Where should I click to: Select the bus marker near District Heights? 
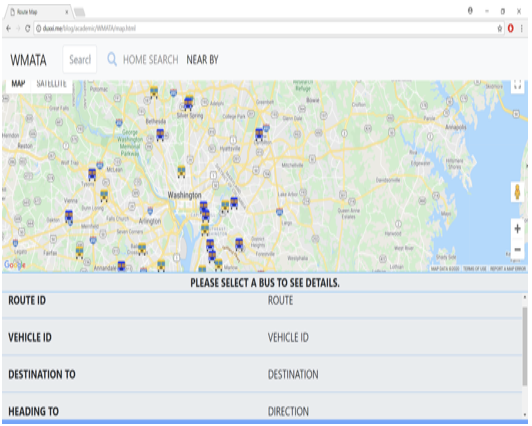coord(239,244)
